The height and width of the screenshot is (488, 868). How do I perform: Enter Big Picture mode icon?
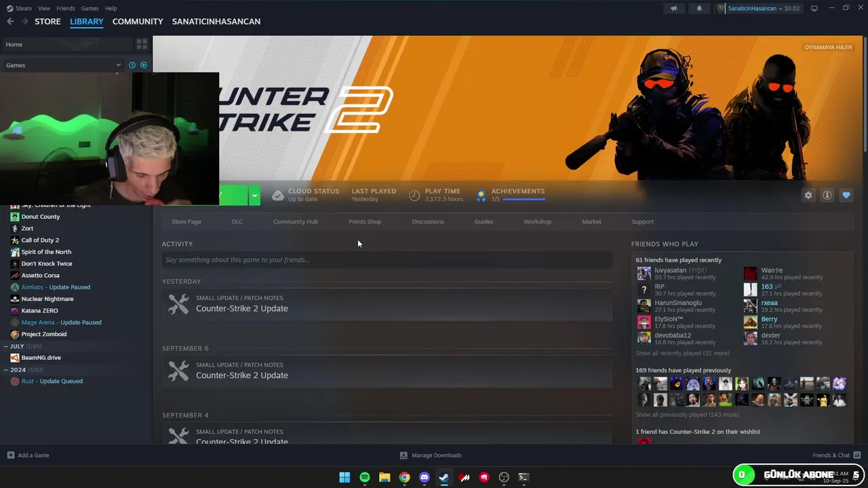point(814,8)
